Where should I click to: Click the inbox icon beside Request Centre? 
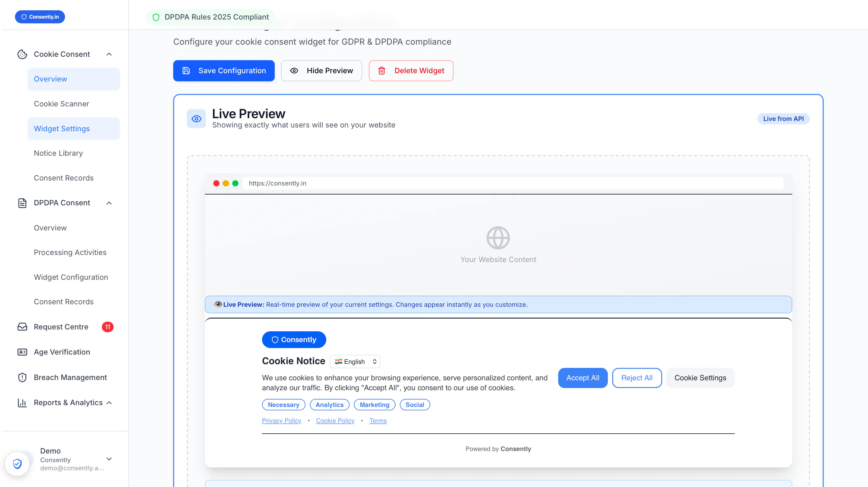pos(22,327)
